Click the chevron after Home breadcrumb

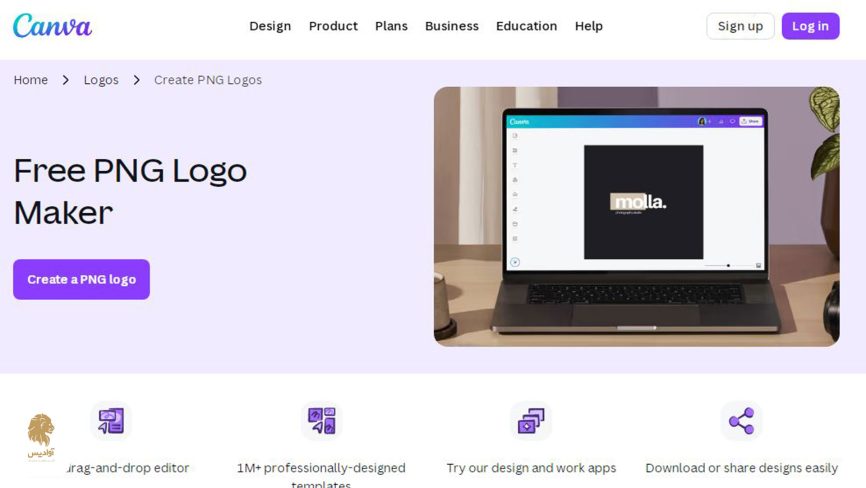coord(66,80)
